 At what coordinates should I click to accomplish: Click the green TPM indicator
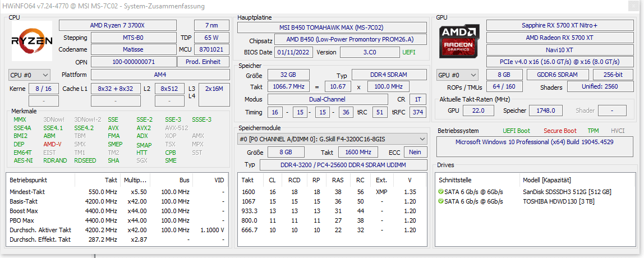tap(593, 131)
